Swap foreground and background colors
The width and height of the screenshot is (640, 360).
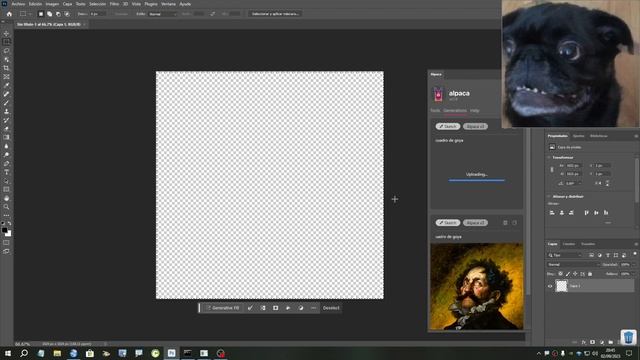click(x=9, y=224)
